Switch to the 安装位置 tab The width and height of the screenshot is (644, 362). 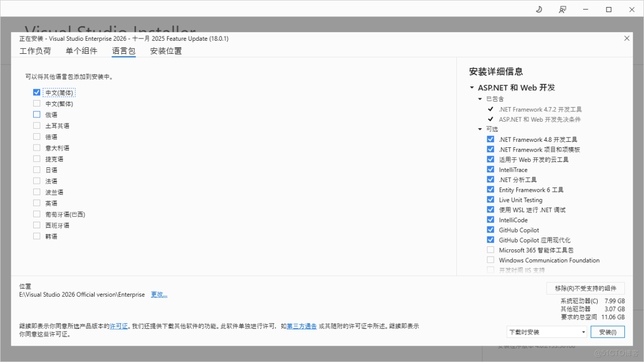(165, 51)
